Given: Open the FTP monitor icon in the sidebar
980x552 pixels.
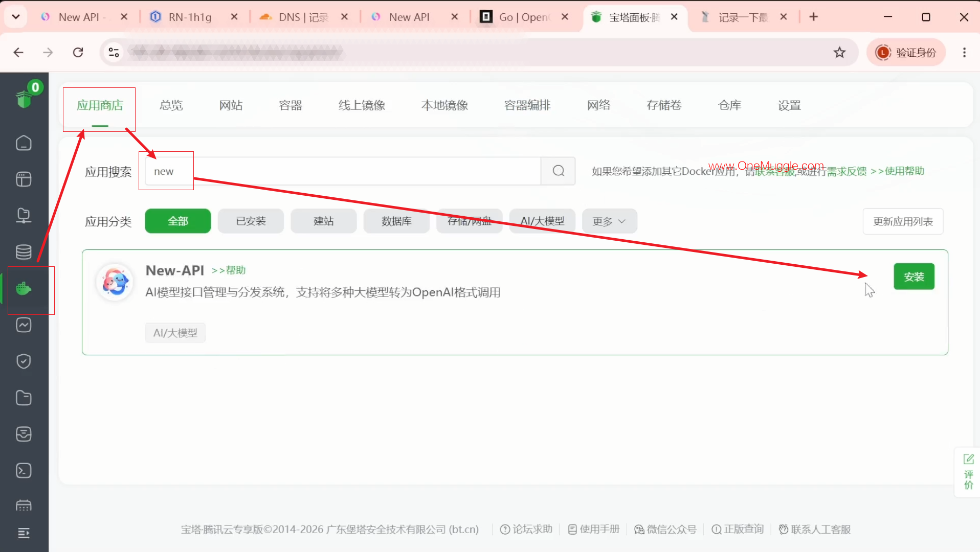Looking at the screenshot, I should (x=24, y=215).
